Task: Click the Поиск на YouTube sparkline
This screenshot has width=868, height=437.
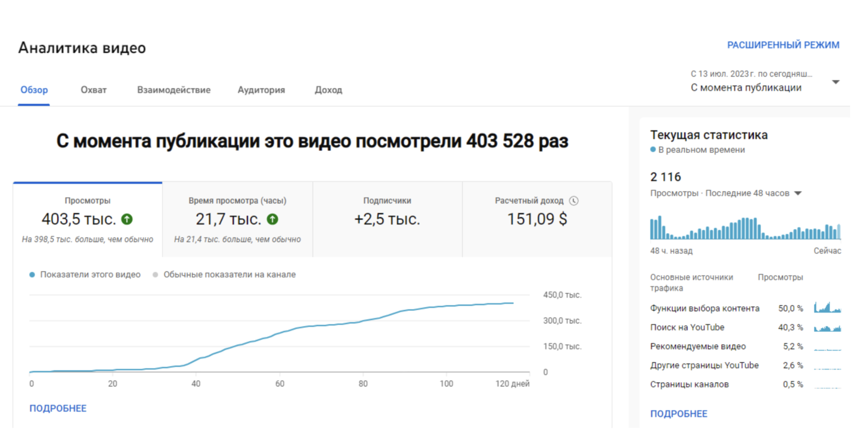Action: pos(828,327)
